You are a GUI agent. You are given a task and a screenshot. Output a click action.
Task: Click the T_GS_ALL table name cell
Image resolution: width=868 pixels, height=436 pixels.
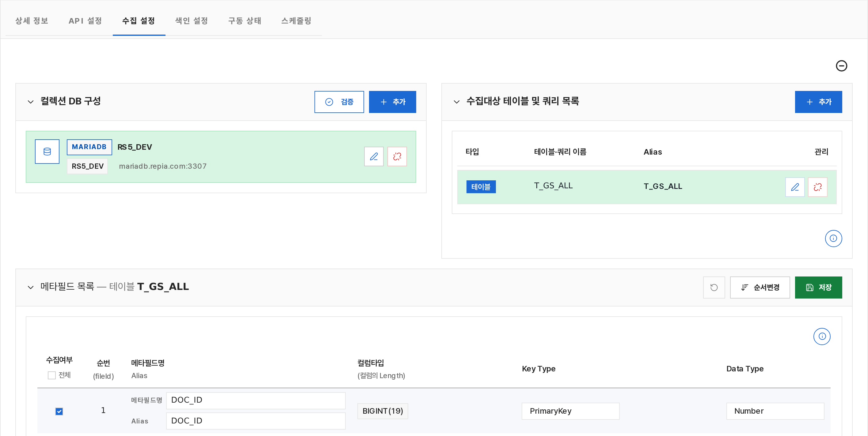(553, 186)
